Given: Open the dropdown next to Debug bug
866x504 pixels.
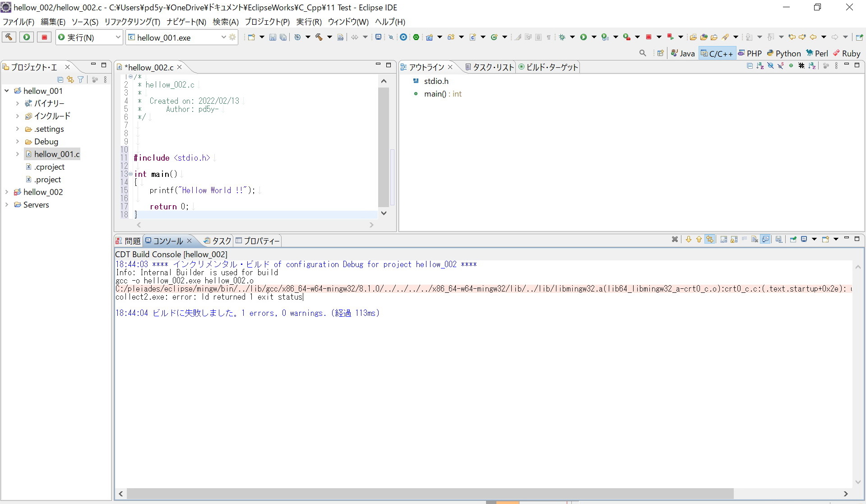Looking at the screenshot, I should tap(572, 37).
